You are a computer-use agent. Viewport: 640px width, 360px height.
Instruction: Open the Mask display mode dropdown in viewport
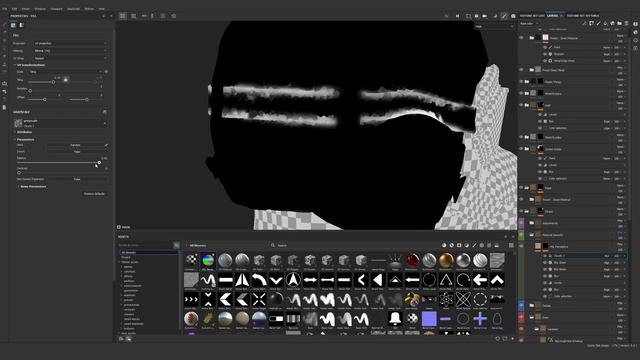point(494,27)
